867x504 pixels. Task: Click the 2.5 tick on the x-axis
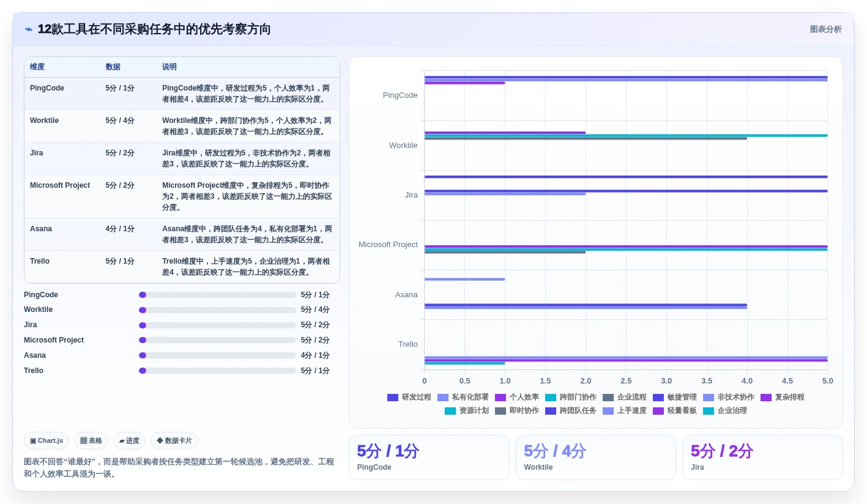[x=626, y=380]
